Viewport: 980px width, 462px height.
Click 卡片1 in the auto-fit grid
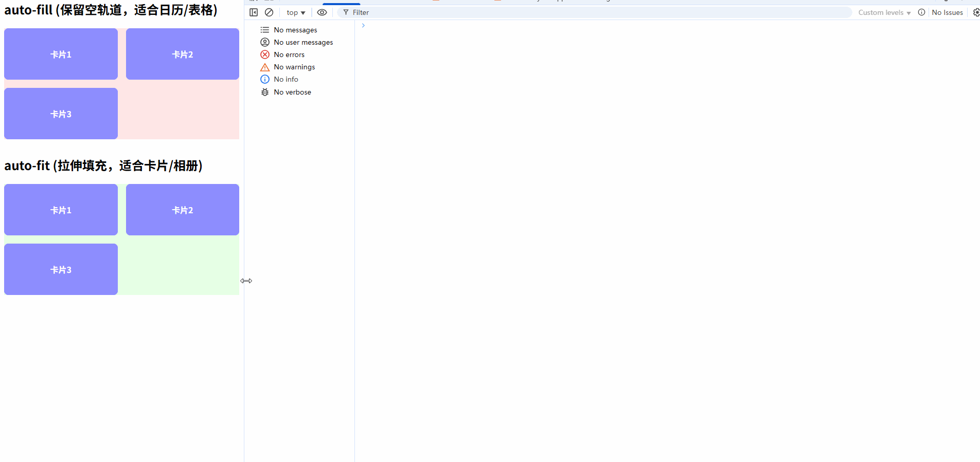61,210
